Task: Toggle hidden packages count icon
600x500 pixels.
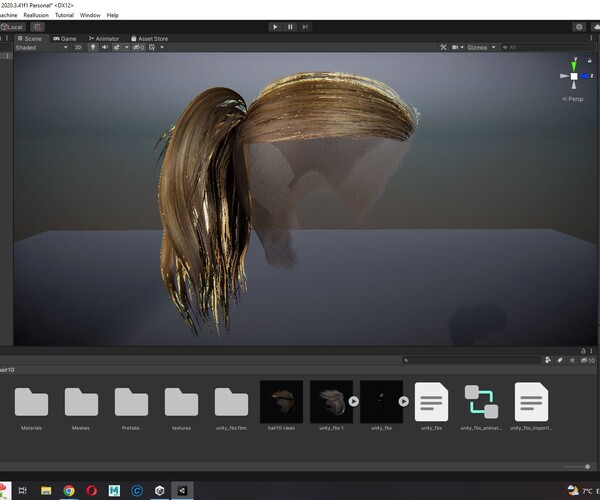Action: [x=588, y=360]
